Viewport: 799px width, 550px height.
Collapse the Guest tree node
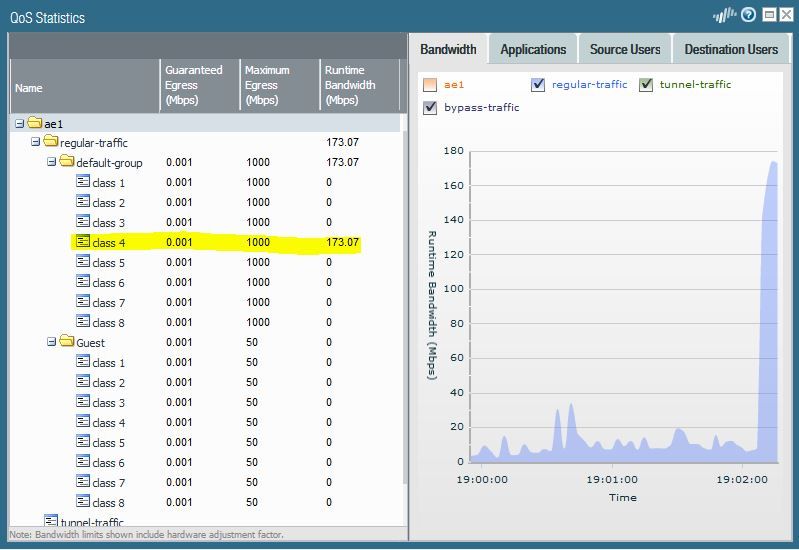[51, 343]
